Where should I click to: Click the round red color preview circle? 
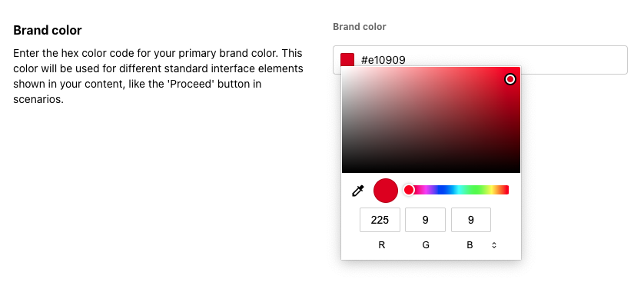click(x=386, y=191)
